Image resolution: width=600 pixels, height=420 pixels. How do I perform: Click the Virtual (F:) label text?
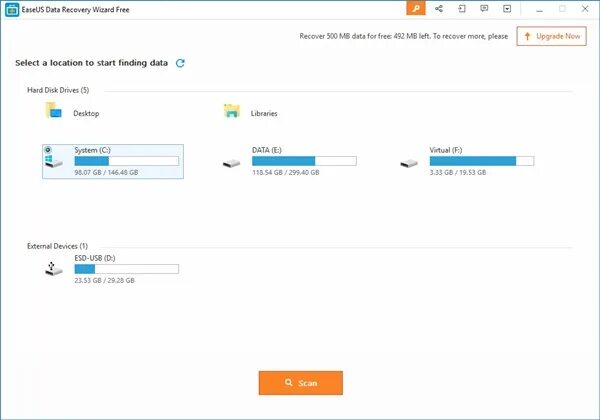tap(446, 150)
